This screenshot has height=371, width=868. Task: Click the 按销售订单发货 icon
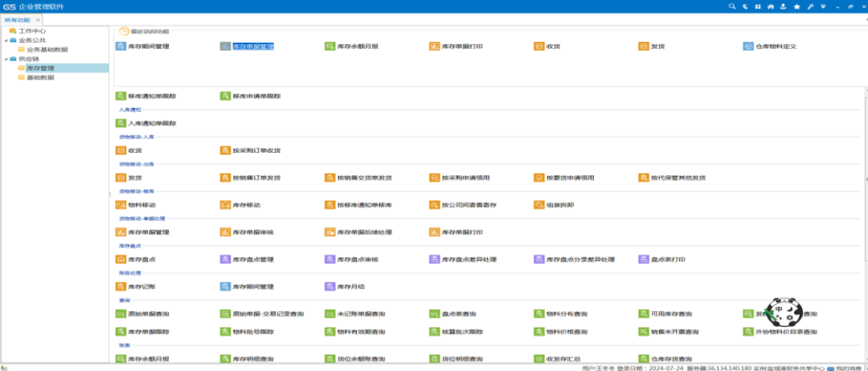pos(226,178)
